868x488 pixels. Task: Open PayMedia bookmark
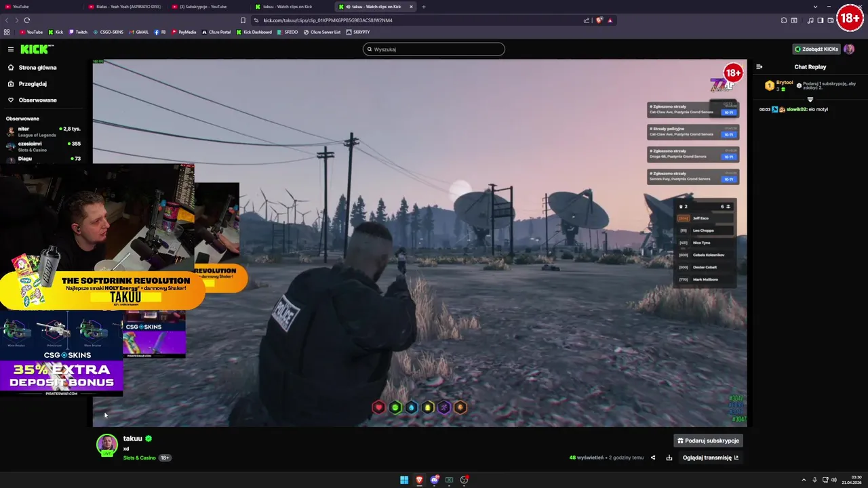point(184,32)
